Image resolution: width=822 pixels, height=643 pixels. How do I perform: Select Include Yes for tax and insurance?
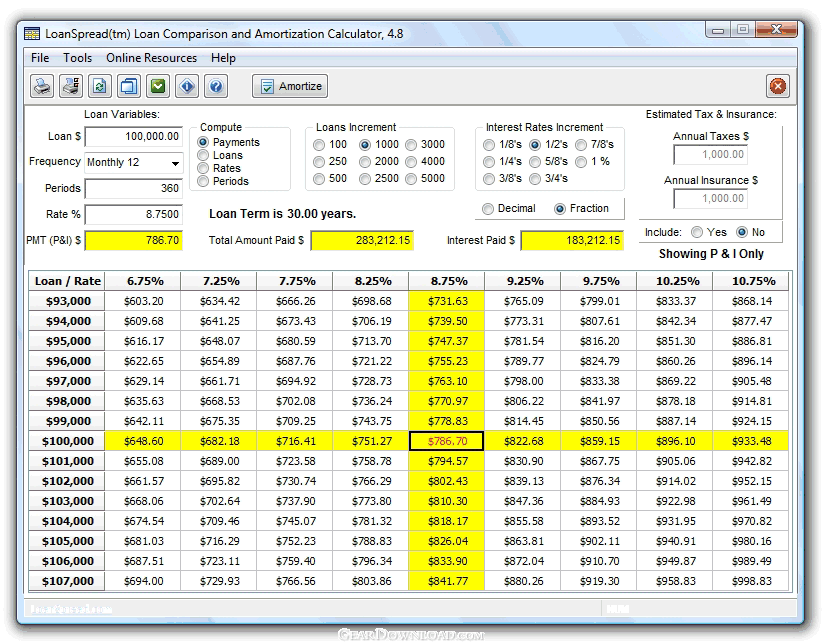(x=697, y=232)
